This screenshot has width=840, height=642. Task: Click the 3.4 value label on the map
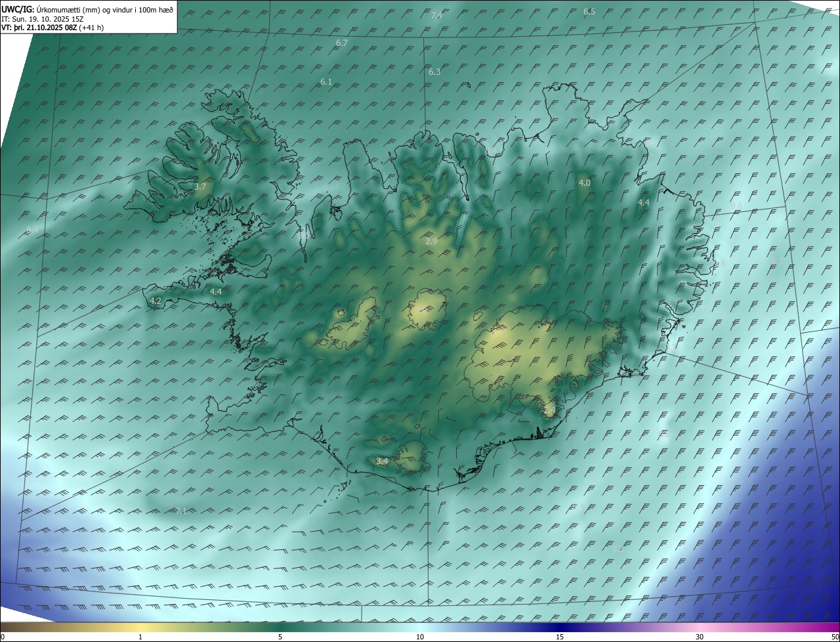click(x=382, y=461)
